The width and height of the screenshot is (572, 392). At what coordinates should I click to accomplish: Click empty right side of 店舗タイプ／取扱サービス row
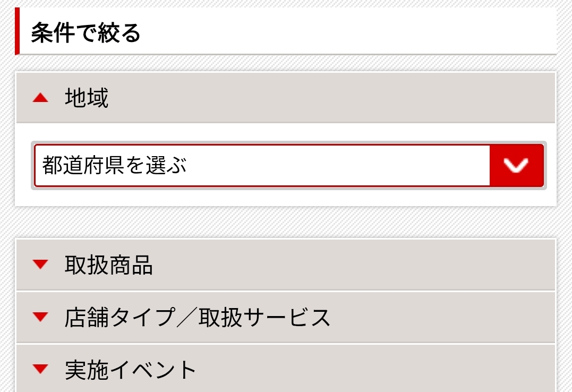click(x=451, y=317)
